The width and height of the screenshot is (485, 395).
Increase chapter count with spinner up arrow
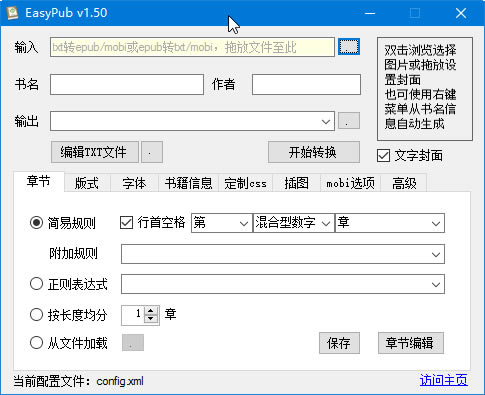tap(151, 311)
